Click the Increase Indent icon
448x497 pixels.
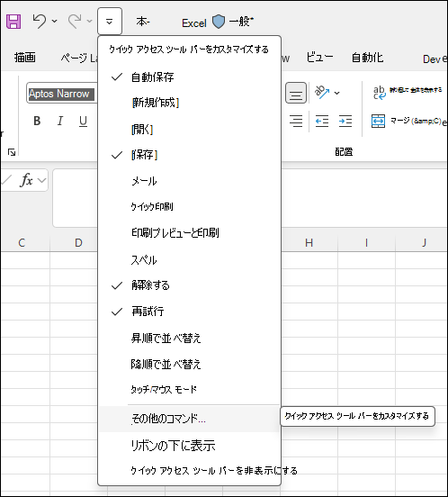coord(345,121)
